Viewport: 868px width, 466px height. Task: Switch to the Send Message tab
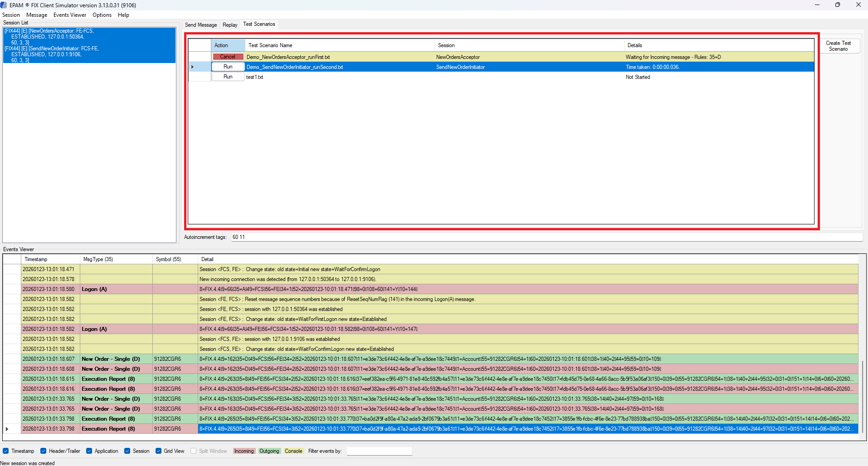pos(200,25)
